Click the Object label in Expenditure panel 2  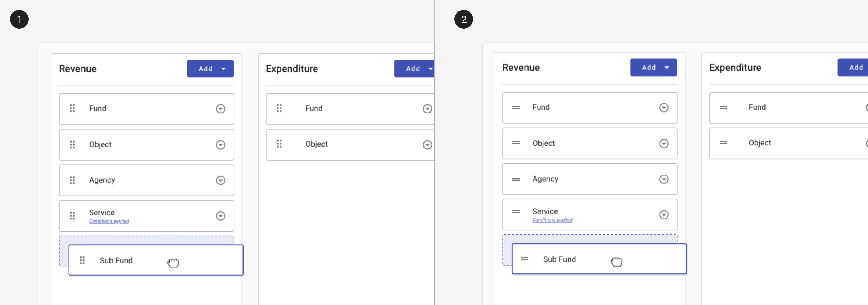[759, 143]
